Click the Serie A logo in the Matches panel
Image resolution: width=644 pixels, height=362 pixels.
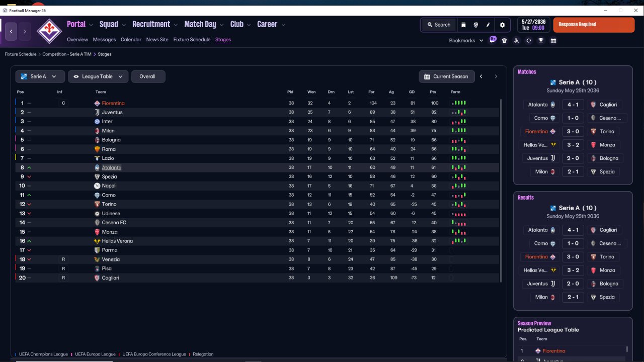click(553, 82)
